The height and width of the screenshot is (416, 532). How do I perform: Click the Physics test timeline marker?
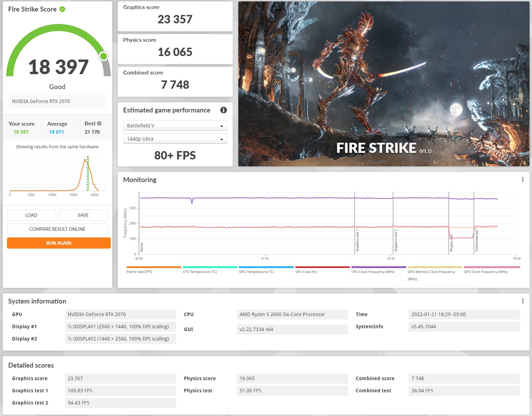click(x=451, y=243)
